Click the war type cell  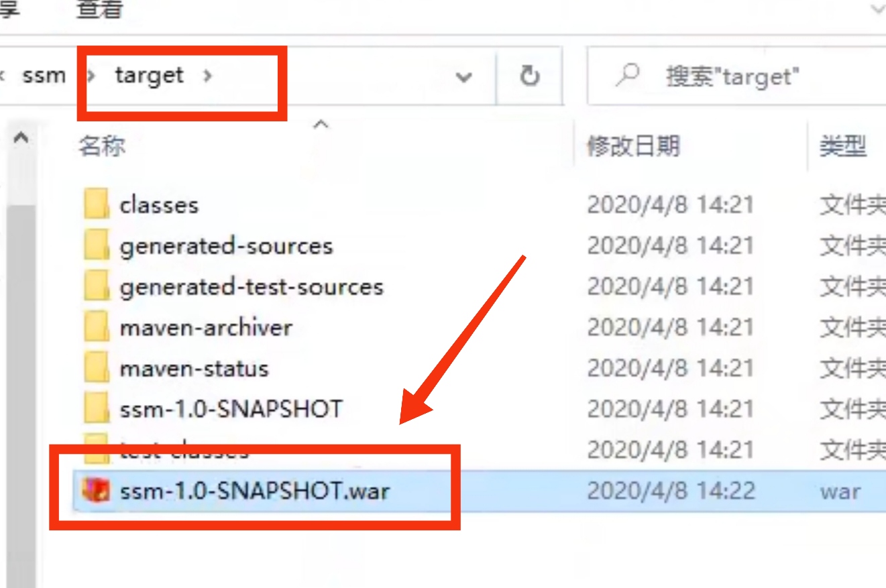click(840, 492)
